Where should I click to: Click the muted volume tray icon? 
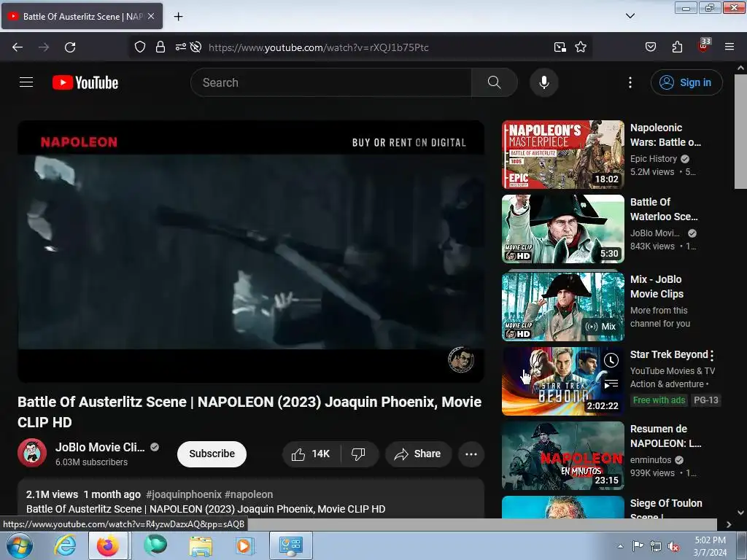tap(673, 546)
